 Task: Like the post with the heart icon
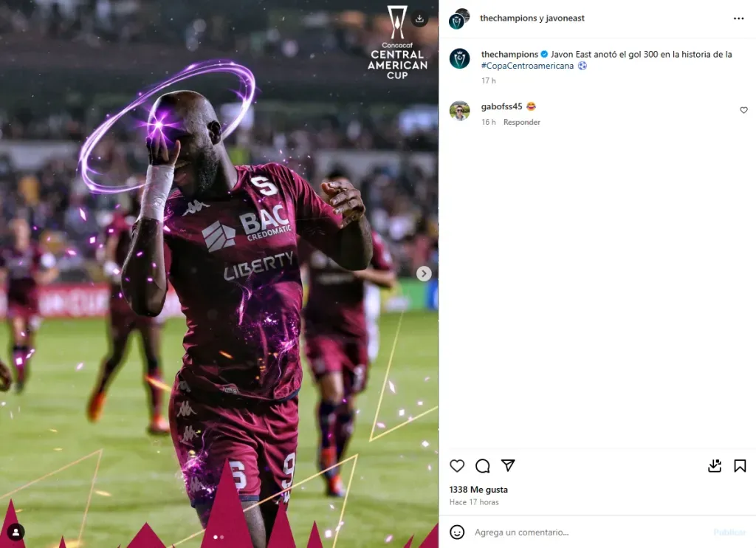456,465
